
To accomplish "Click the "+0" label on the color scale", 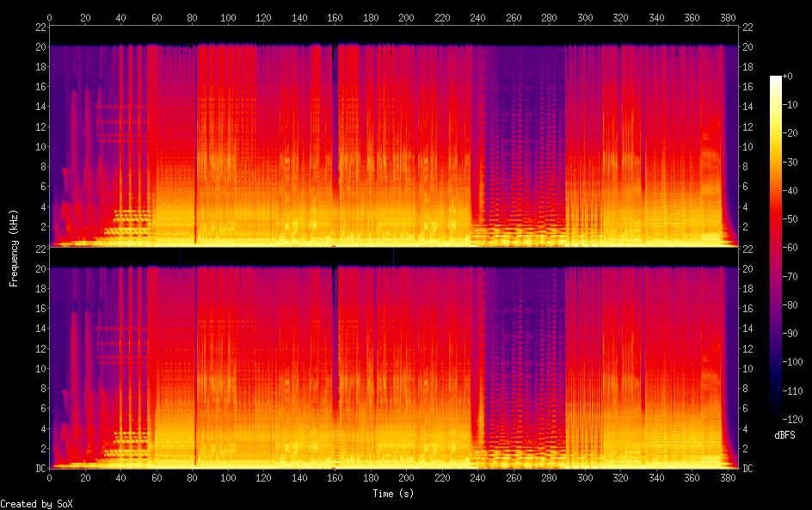I will point(787,76).
